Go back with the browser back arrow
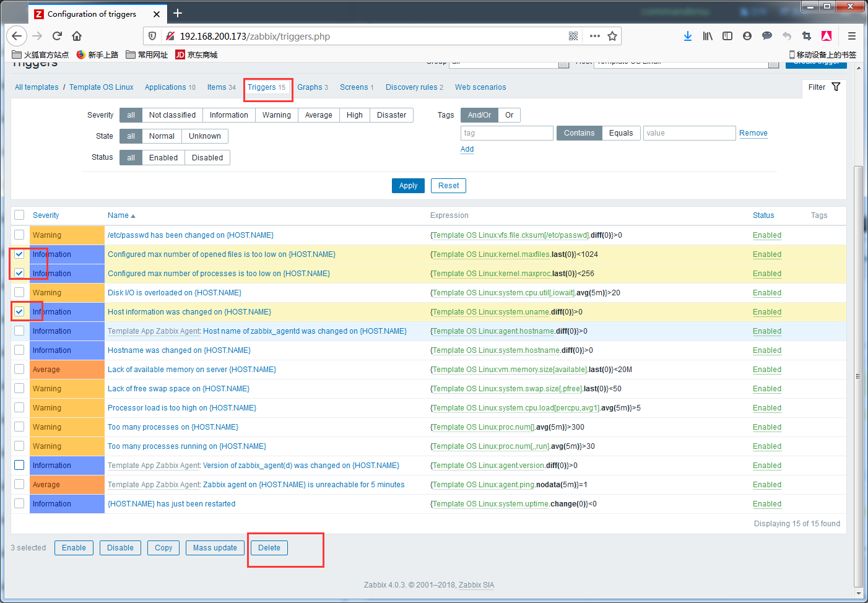 [x=17, y=36]
